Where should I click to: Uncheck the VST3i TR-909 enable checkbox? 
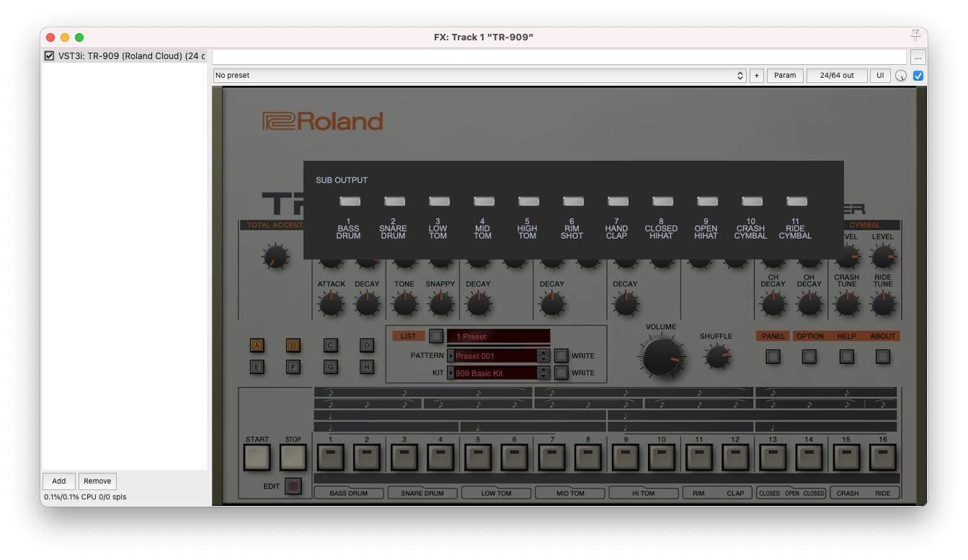[x=49, y=55]
